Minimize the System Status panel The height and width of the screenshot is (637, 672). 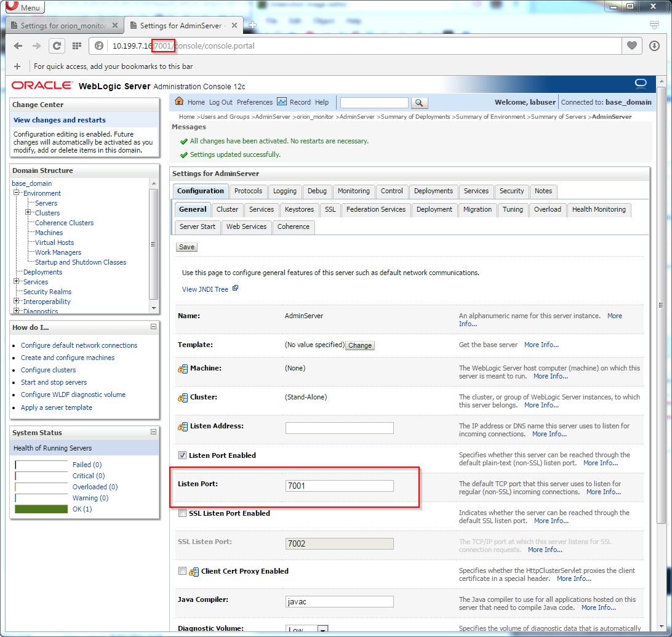tap(153, 432)
